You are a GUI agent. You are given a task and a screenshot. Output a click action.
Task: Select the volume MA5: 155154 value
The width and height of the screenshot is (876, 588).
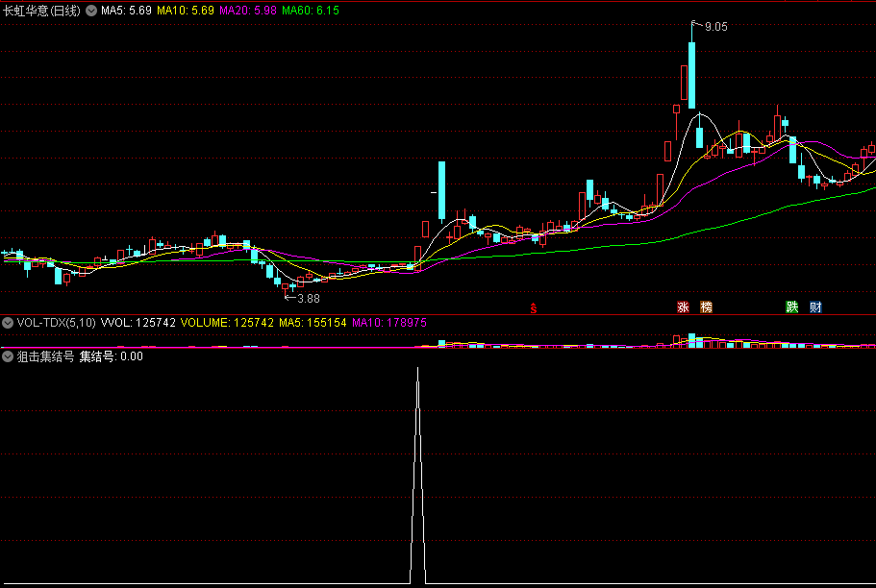pos(313,323)
